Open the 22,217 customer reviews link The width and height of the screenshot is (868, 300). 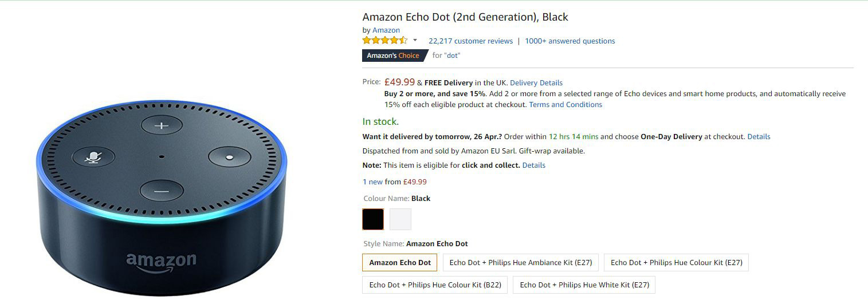470,41
